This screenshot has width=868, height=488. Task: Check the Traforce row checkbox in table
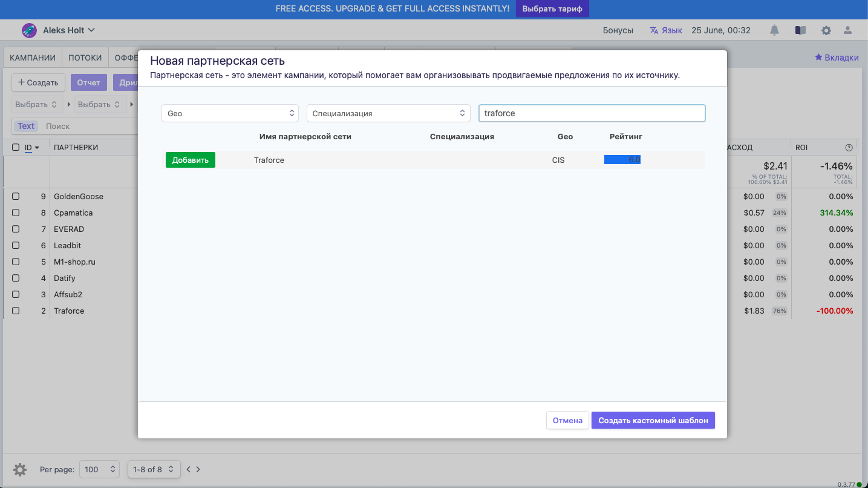coord(16,311)
